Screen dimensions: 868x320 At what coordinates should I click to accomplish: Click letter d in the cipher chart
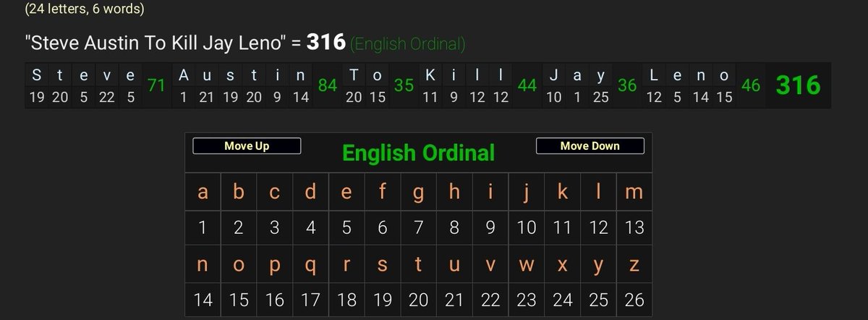pos(311,192)
